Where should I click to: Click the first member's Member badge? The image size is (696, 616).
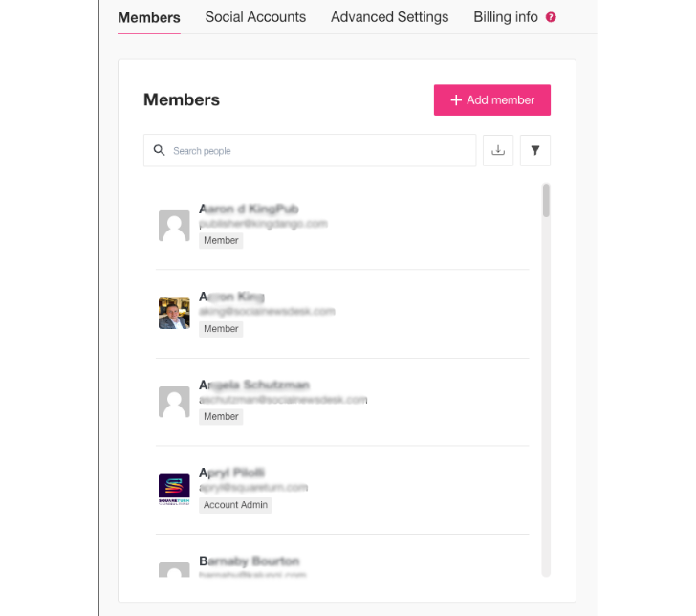(221, 240)
